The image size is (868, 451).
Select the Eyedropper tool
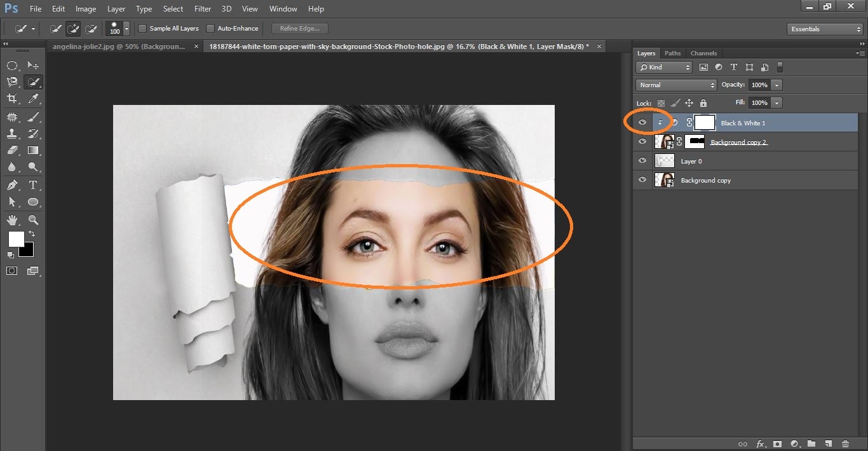coord(34,99)
